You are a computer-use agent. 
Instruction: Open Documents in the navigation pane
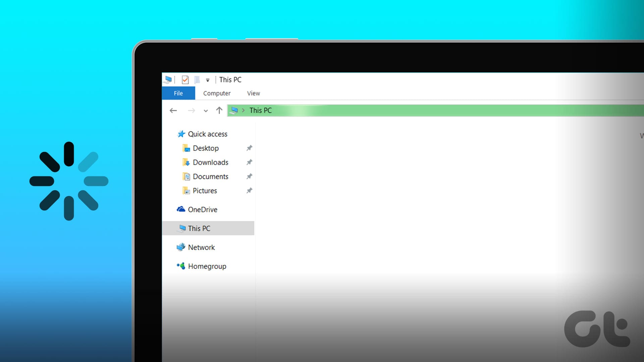tap(211, 176)
